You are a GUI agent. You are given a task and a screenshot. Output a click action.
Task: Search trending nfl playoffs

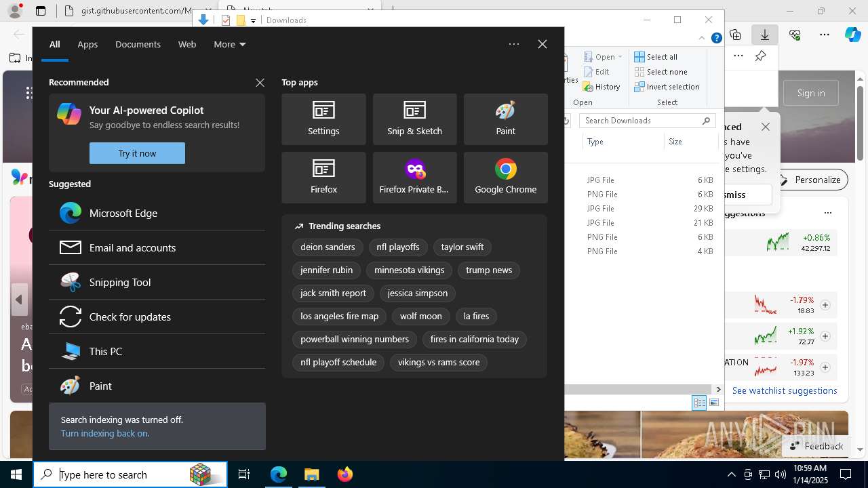pyautogui.click(x=398, y=247)
